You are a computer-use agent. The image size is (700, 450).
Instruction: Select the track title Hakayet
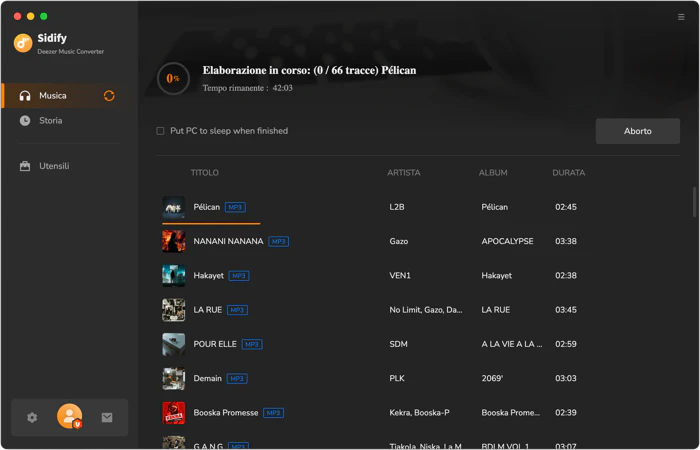pyautogui.click(x=208, y=275)
